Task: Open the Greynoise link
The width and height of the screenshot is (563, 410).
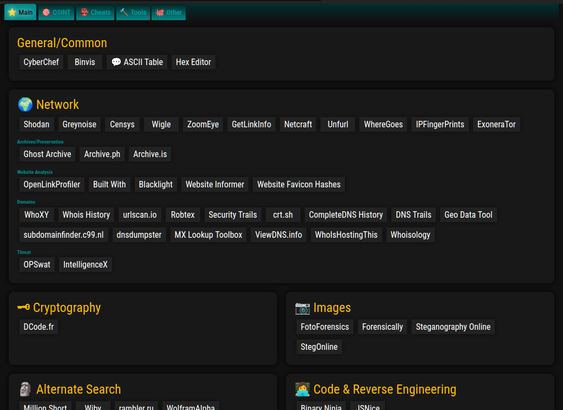Action: [79, 124]
